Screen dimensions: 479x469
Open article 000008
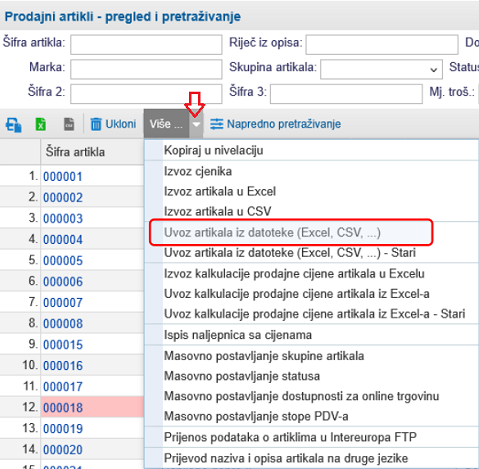[x=63, y=323]
